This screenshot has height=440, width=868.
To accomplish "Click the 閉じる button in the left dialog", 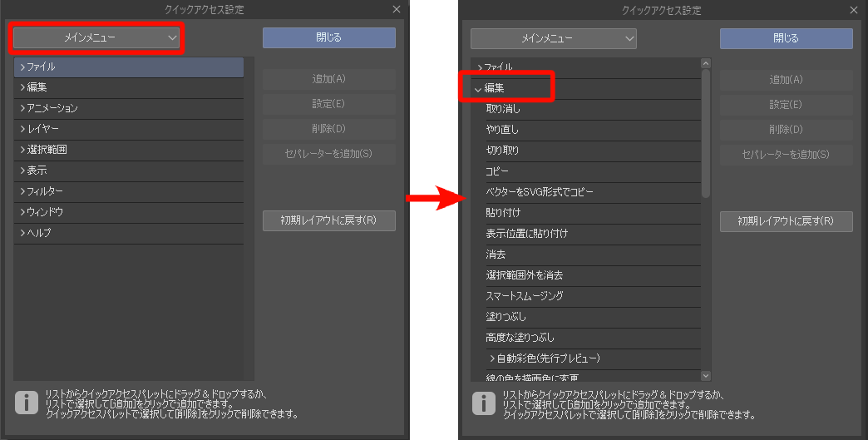I will (328, 37).
